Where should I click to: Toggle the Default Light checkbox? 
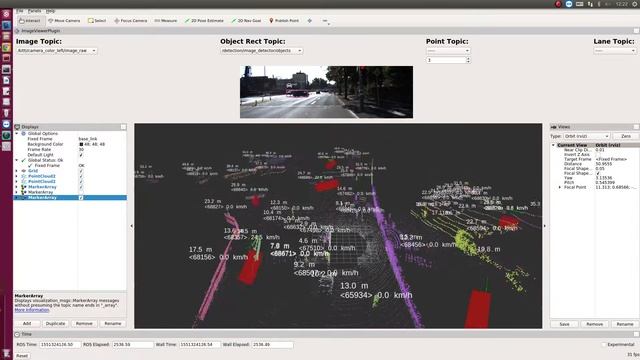[81, 155]
